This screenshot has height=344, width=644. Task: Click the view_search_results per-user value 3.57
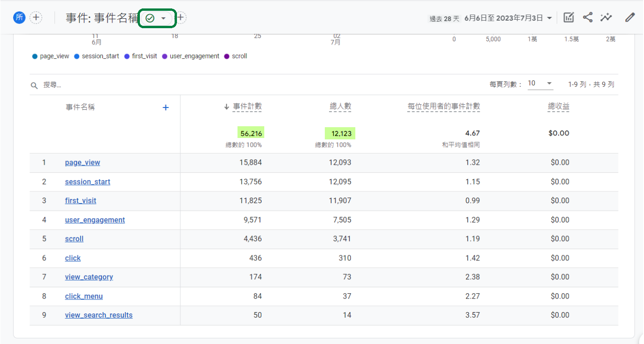coord(472,315)
